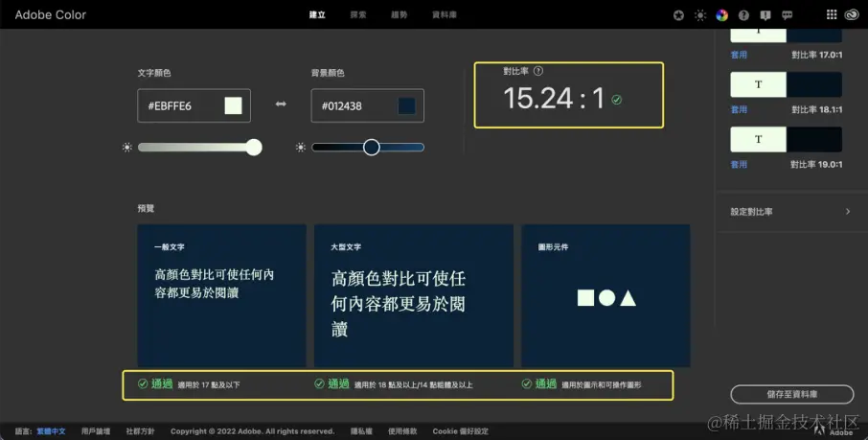Switch to the 資料庫 tab
Screen dimensions: 868x440
click(x=445, y=15)
